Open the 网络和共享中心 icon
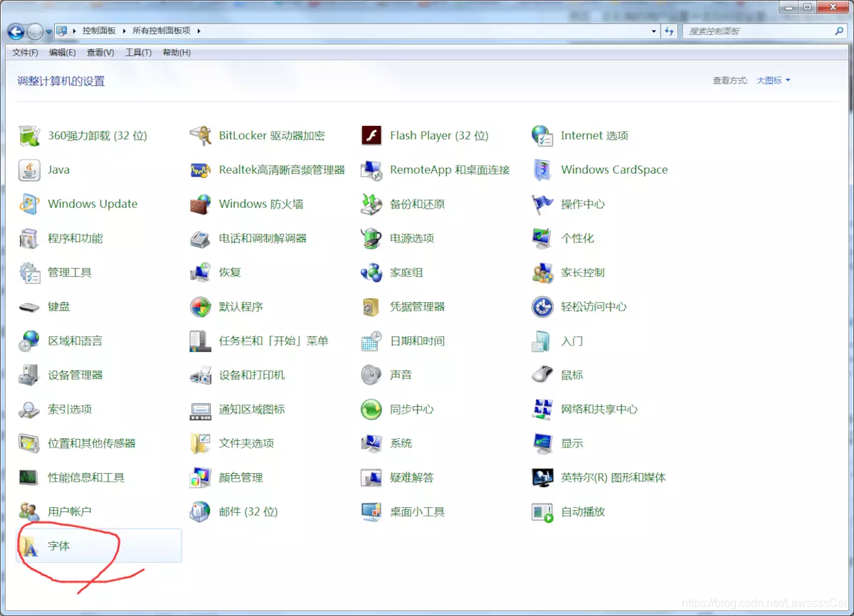This screenshot has width=854, height=616. pyautogui.click(x=542, y=408)
